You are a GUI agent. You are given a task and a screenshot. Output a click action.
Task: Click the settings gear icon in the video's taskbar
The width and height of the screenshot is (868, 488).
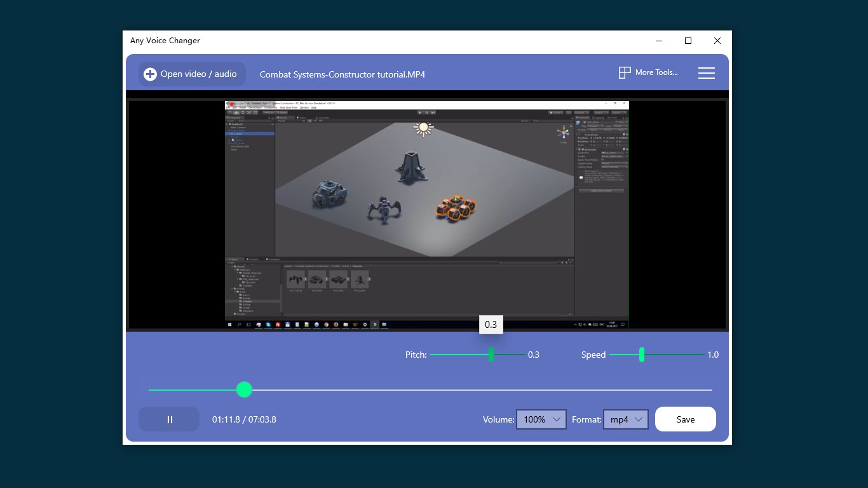[364, 324]
